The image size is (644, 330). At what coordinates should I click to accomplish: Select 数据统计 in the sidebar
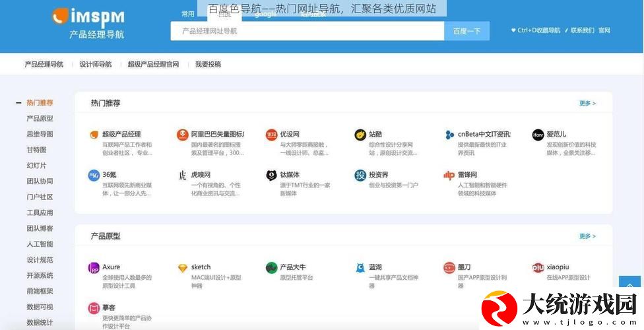click(x=40, y=323)
